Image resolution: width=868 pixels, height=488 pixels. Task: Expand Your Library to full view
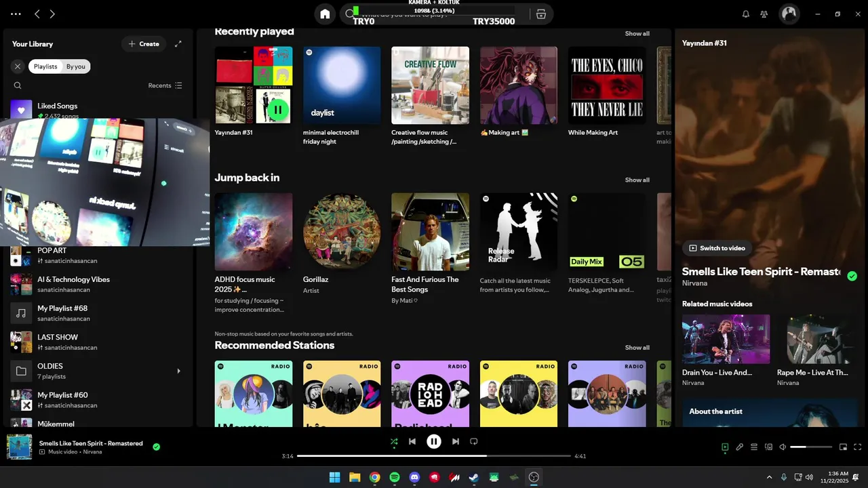coord(178,44)
